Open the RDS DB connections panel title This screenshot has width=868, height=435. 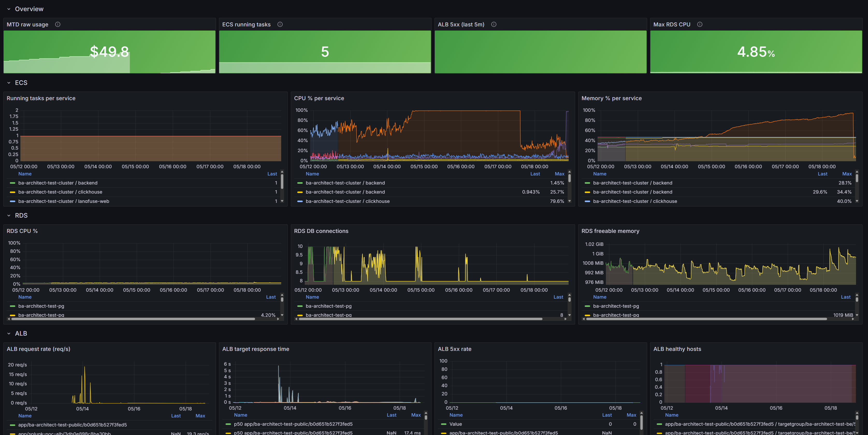321,231
